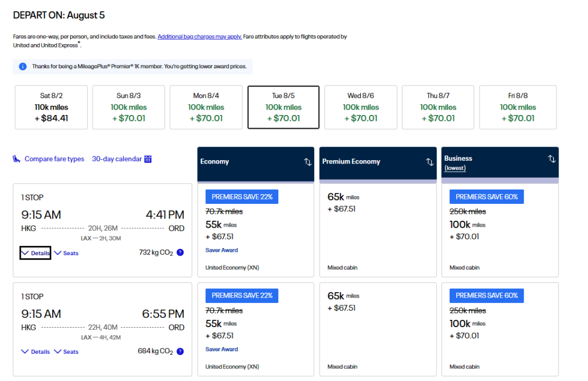Choose 100k miles Business fare, 4:41 PM flight
This screenshot has width=588, height=381.
click(x=500, y=230)
